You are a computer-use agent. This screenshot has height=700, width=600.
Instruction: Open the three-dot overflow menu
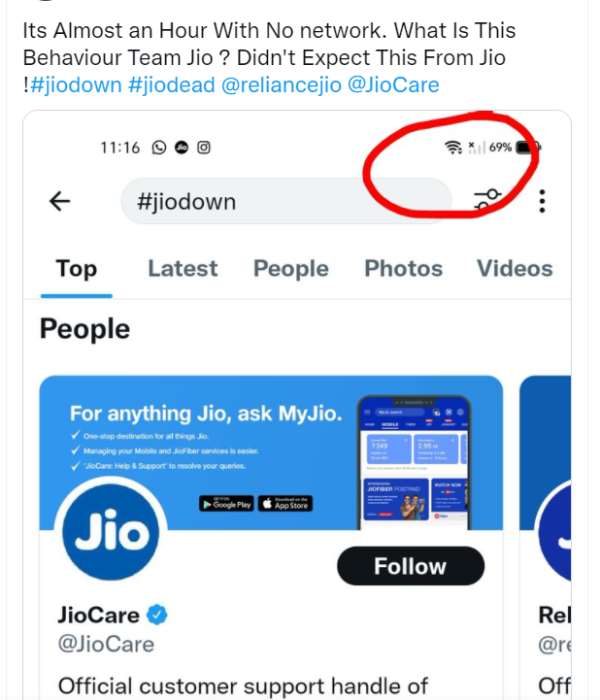[x=542, y=201]
